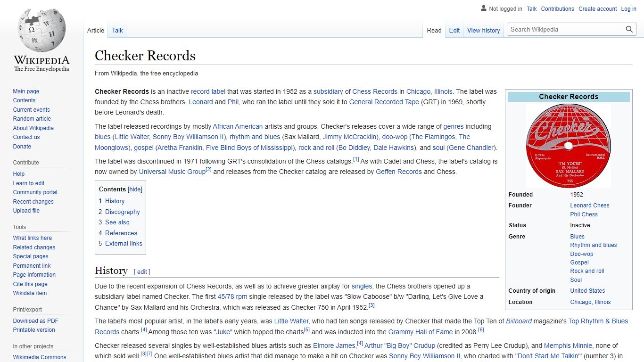Open Recent changes
This screenshot has height=362, width=644.
(33, 202)
